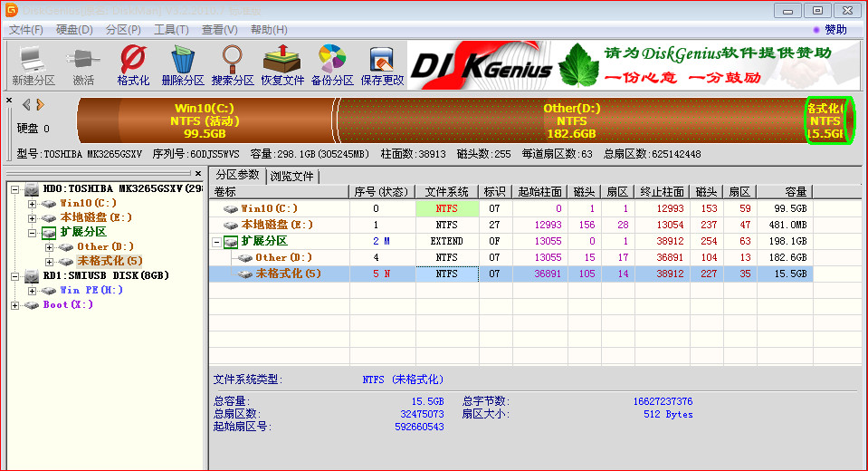Open the 恢复文件 (Recover Files) tool

[x=282, y=65]
